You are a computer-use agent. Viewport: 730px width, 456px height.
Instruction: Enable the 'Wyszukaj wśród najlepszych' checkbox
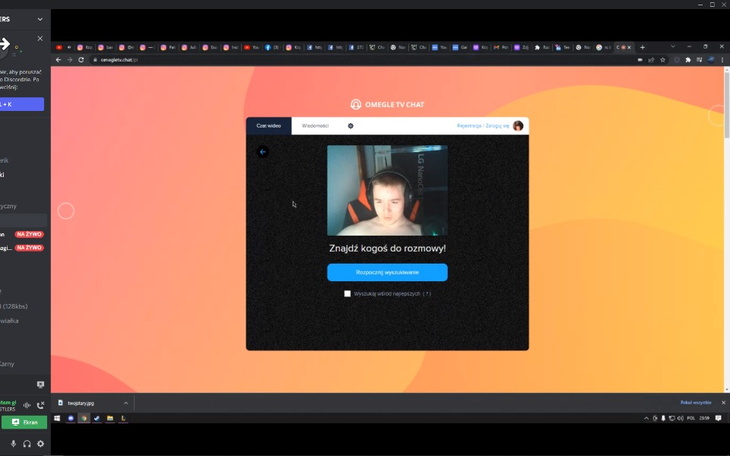pyautogui.click(x=347, y=294)
